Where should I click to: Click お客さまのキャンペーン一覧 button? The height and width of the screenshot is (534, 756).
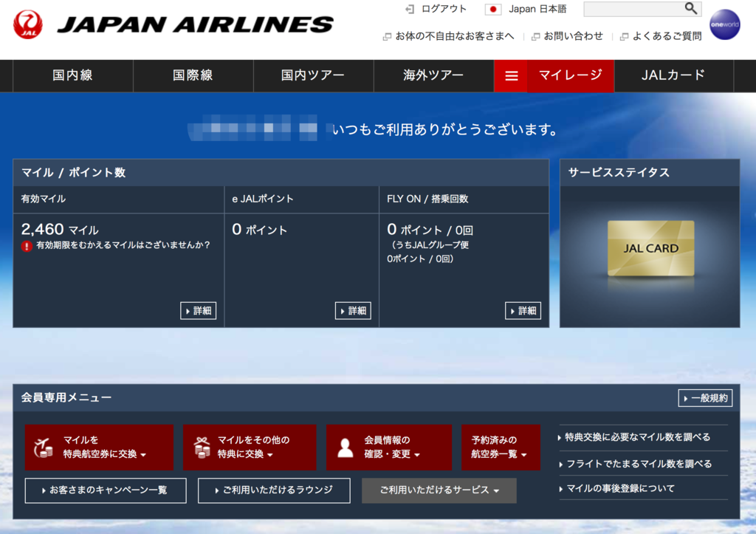106,490
